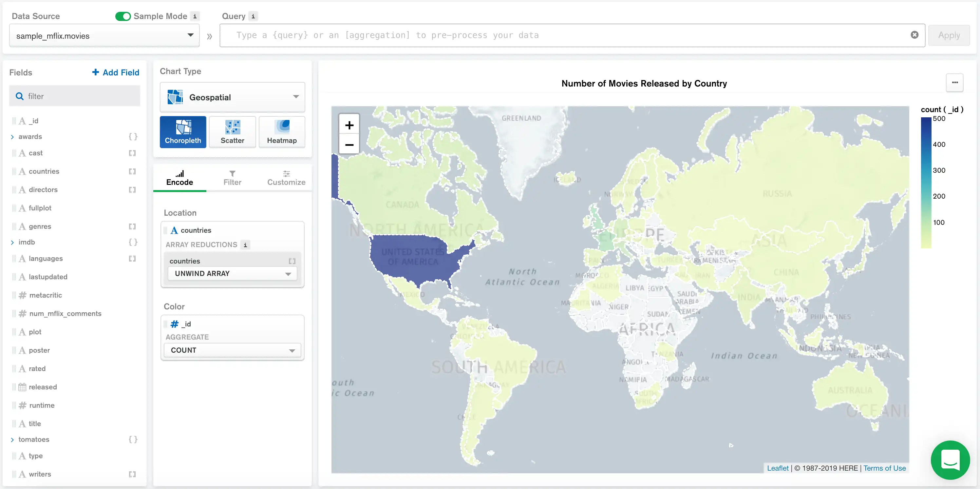Expand the tomatoes field tree item
This screenshot has width=980, height=489.
click(x=12, y=439)
